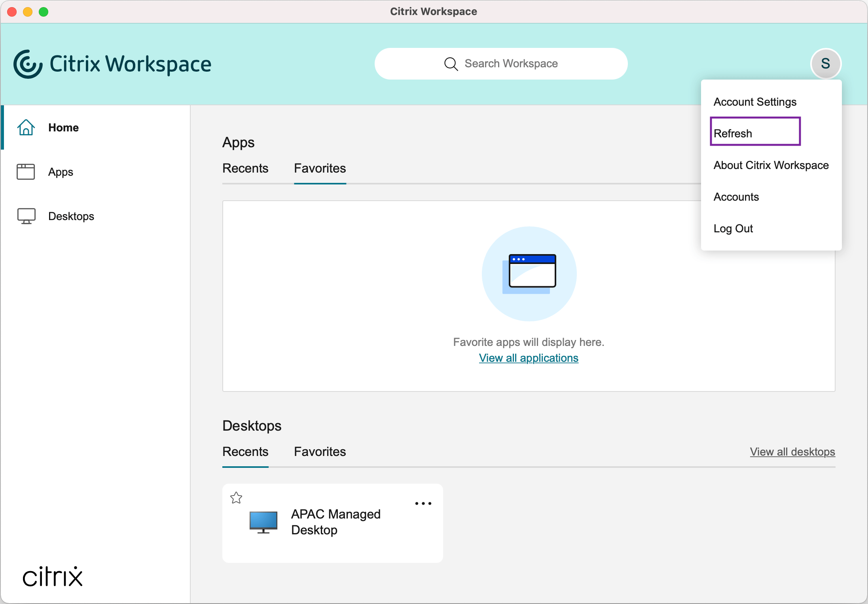Choose Account Settings from the menu
Screen dimensions: 868x604
point(755,102)
